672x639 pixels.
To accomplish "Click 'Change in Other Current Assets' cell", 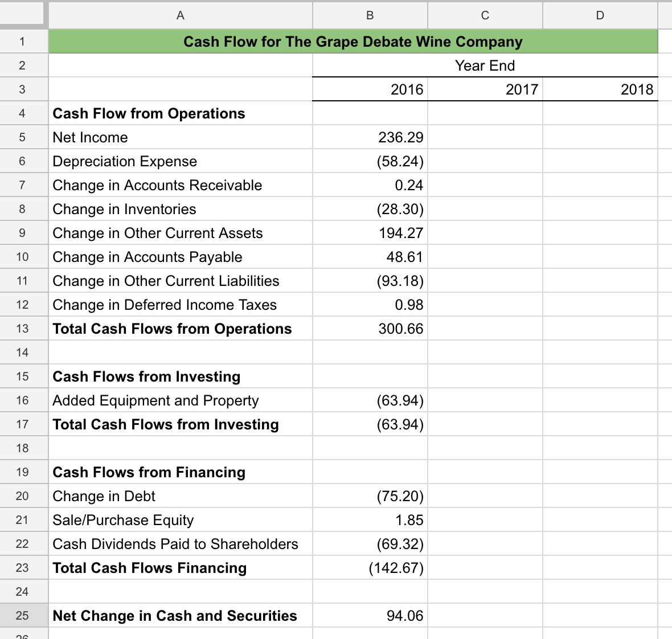I will coord(181,233).
